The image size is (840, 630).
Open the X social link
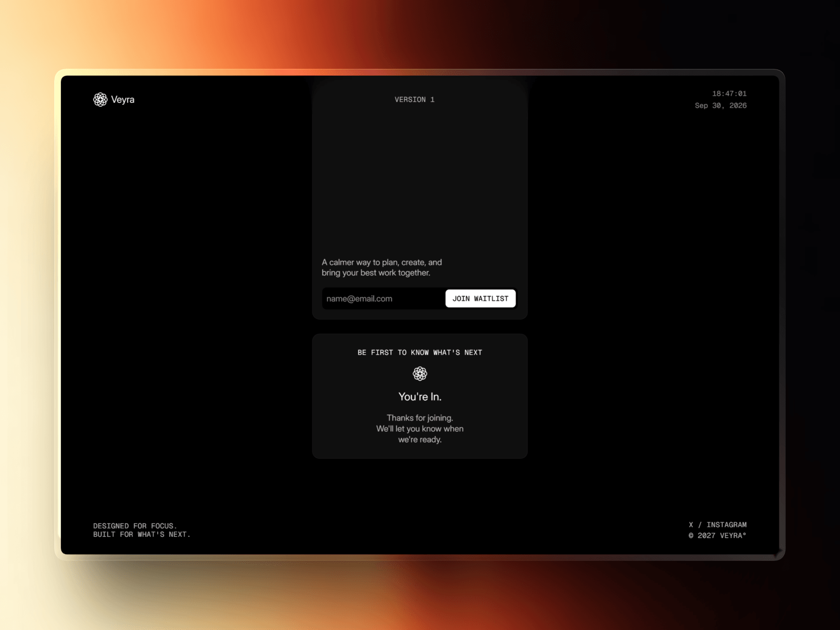pyautogui.click(x=691, y=525)
